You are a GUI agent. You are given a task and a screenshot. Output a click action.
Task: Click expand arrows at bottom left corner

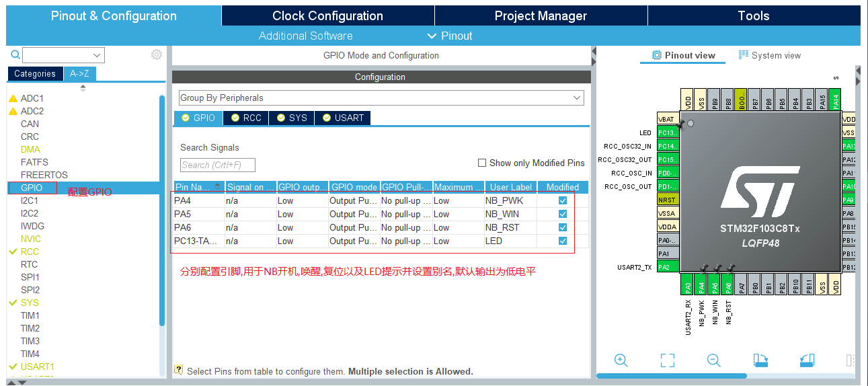[15, 382]
